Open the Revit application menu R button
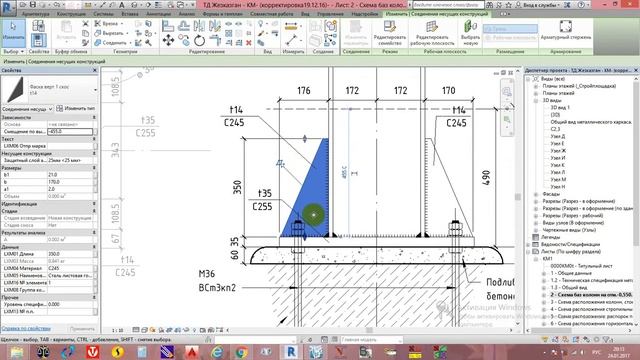The width and height of the screenshot is (640, 360). coord(8,8)
